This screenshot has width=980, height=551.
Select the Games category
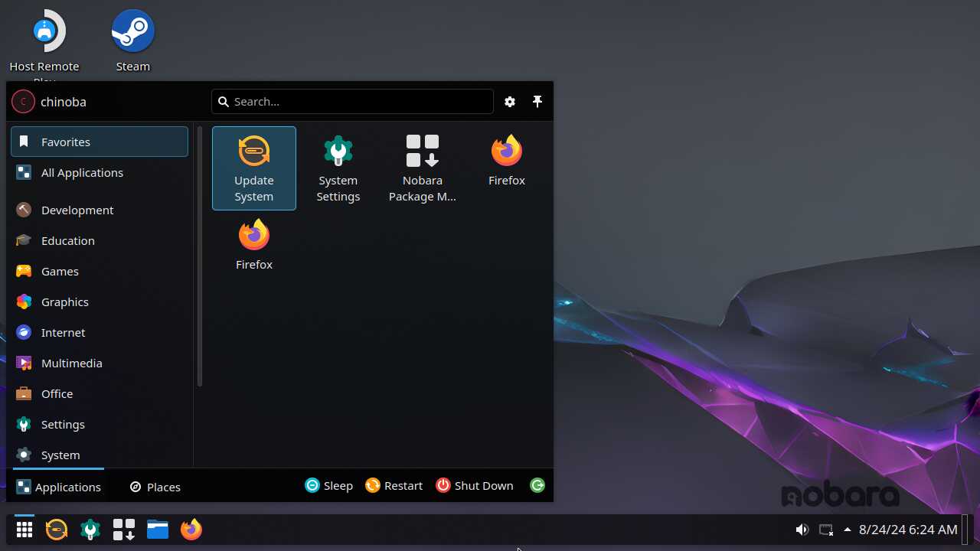tap(100, 271)
